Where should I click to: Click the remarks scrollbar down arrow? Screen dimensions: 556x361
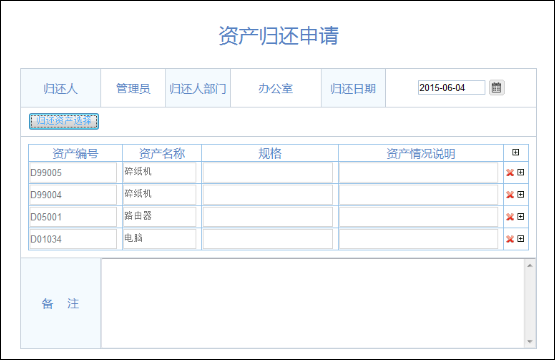click(530, 341)
